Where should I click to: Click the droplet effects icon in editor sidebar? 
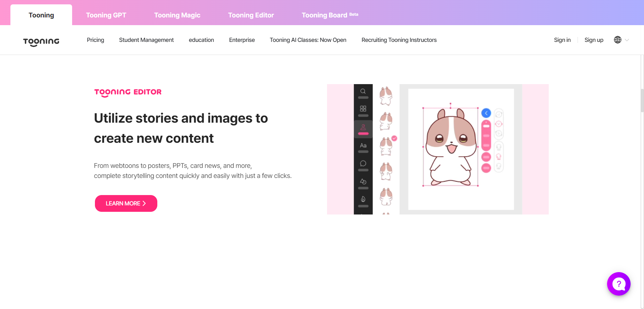(363, 199)
